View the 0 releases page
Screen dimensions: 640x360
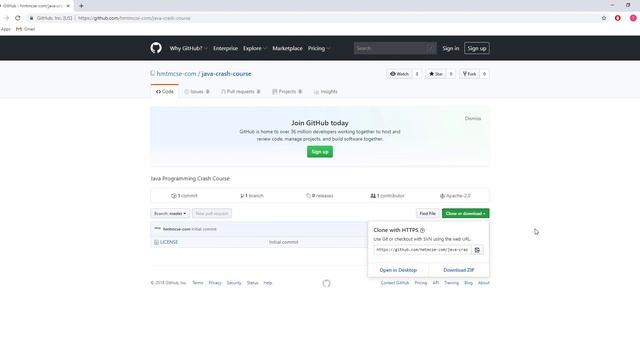pyautogui.click(x=320, y=196)
